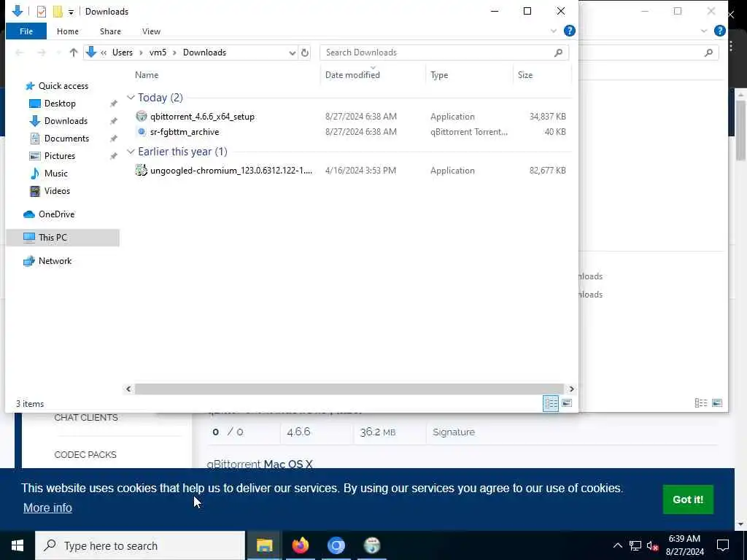Open File Explorer from the taskbar
747x560 pixels.
(x=264, y=545)
